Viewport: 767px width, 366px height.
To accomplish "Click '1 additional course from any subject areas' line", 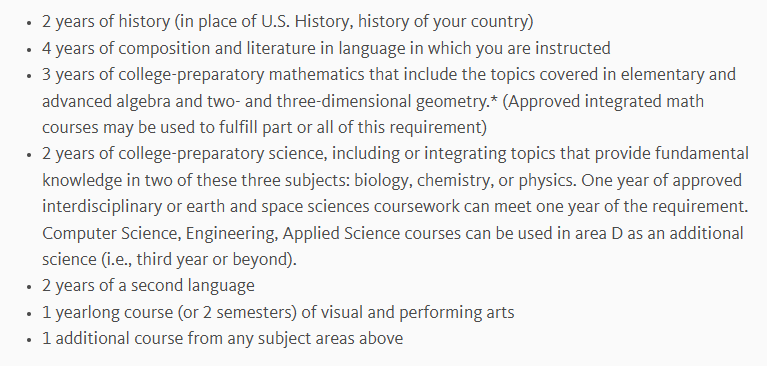I will [x=223, y=339].
